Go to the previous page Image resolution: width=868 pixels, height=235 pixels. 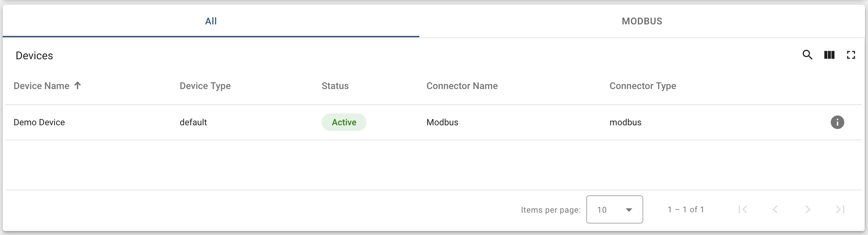775,210
